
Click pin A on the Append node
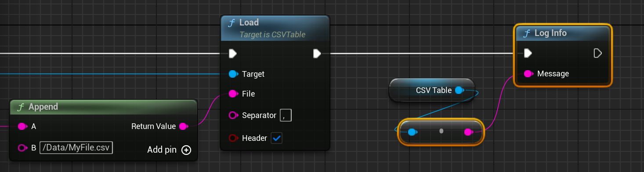(22, 126)
